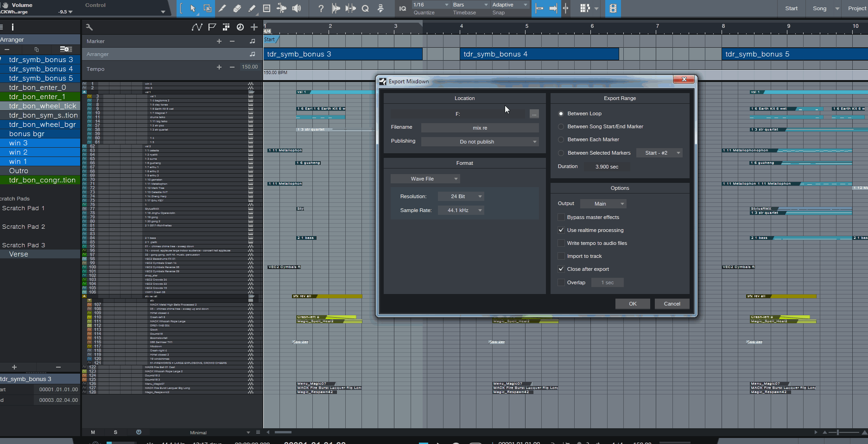The image size is (868, 444).
Task: Enable Bypass master effects checkbox
Action: coord(561,217)
